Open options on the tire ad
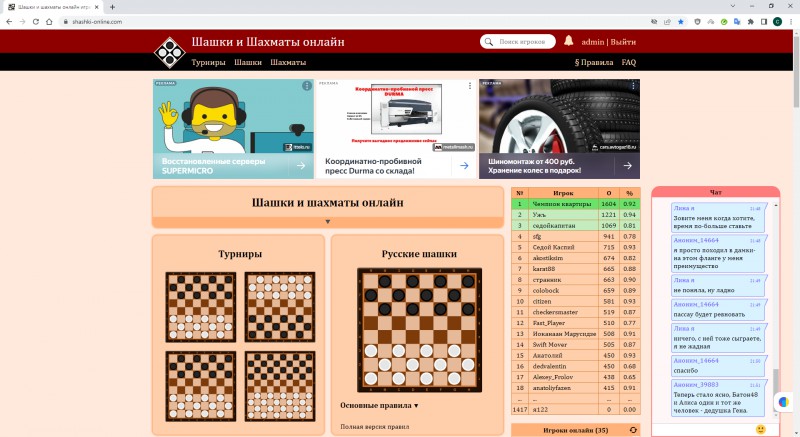800x437 pixels. [x=633, y=86]
